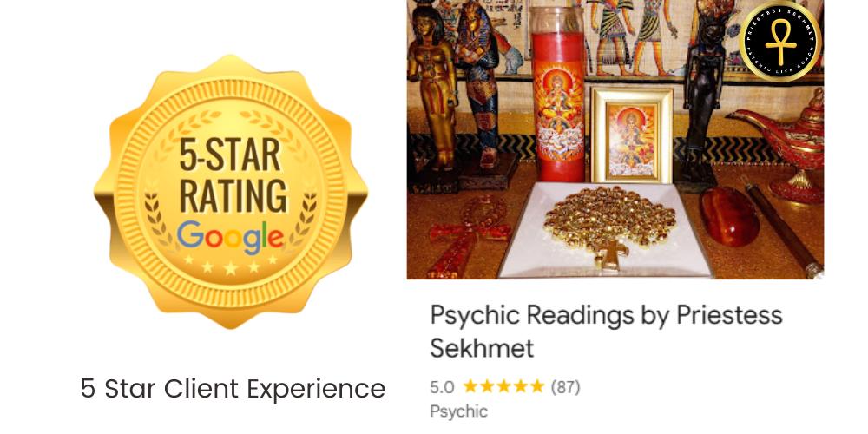Click the first gold rating star

click(x=470, y=386)
